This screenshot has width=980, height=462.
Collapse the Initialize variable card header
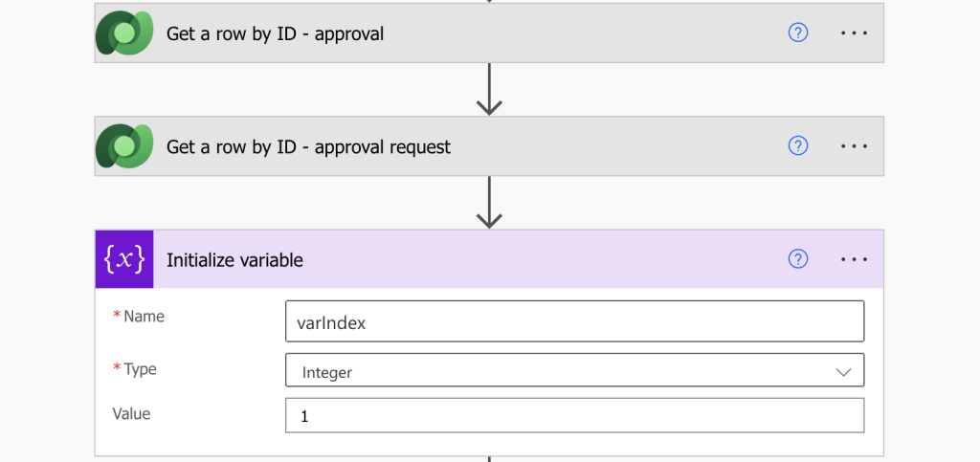(x=489, y=259)
